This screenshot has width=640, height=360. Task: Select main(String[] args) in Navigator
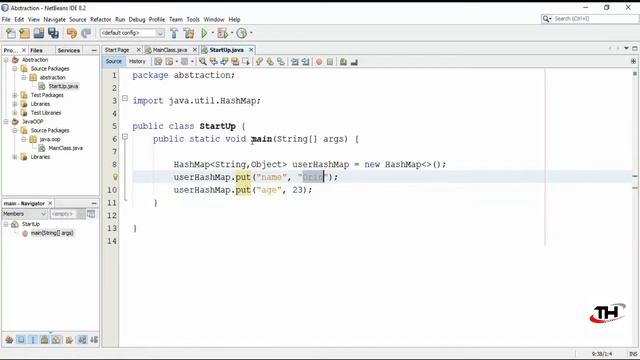click(x=52, y=233)
